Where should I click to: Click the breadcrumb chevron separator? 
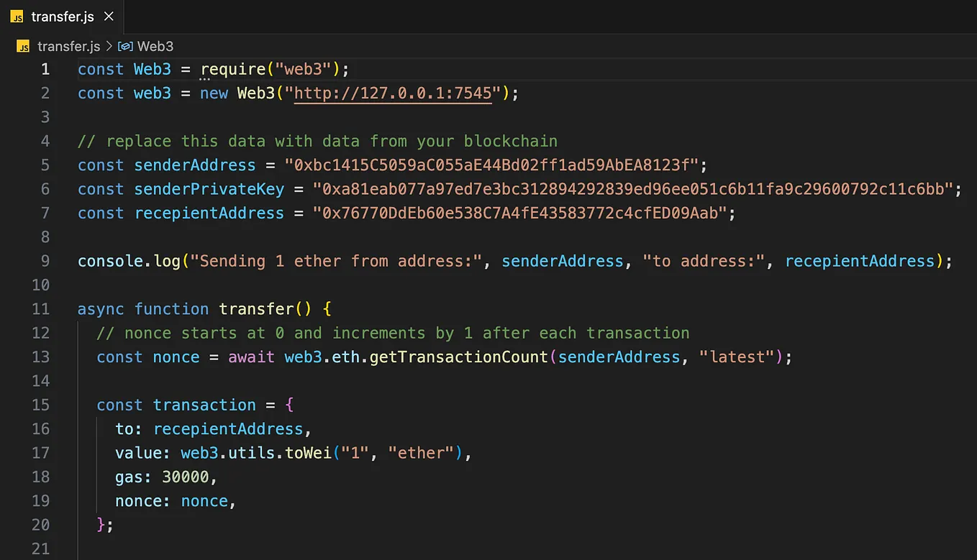click(x=109, y=46)
